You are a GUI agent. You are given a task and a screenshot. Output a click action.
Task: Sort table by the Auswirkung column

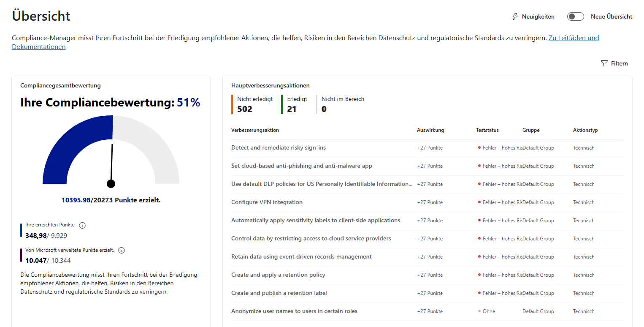[430, 130]
